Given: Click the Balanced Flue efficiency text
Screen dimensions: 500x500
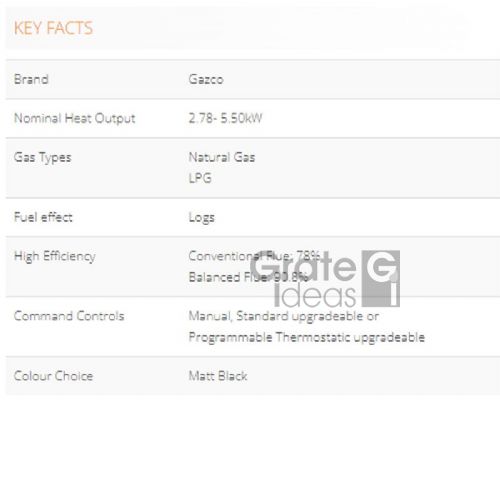Looking at the screenshot, I should (x=248, y=277).
